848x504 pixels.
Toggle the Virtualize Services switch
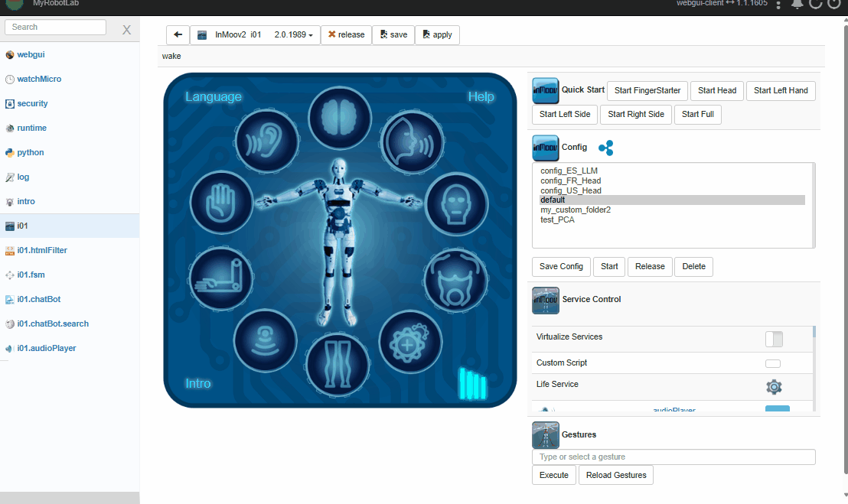tap(774, 339)
